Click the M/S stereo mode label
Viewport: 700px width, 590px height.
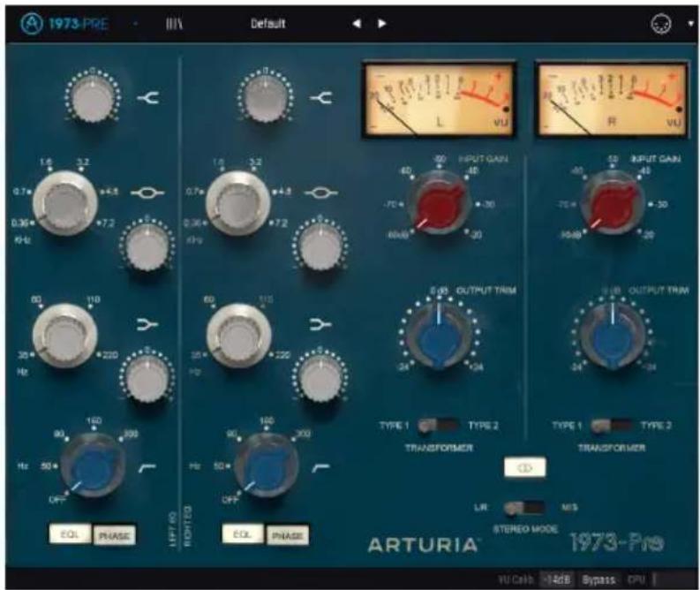tap(569, 508)
